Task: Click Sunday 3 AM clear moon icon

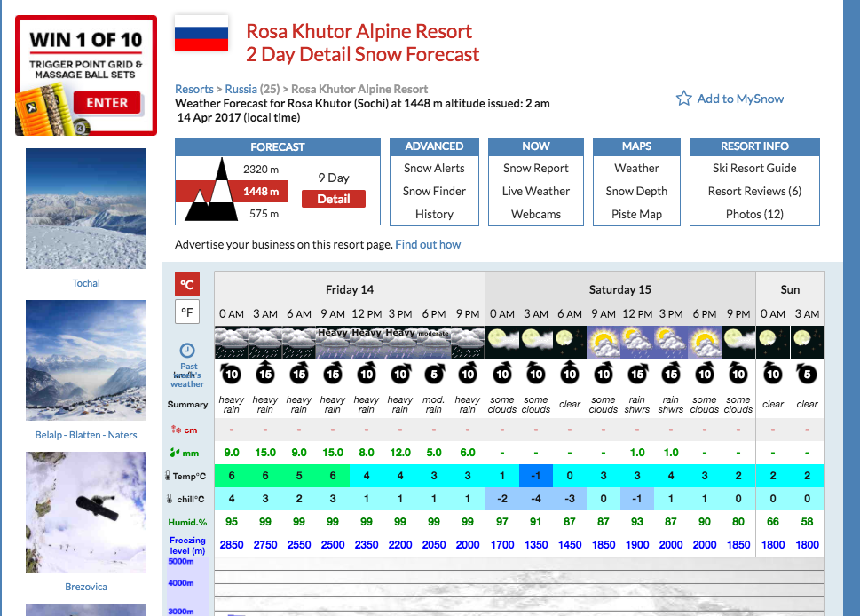Action: point(807,343)
